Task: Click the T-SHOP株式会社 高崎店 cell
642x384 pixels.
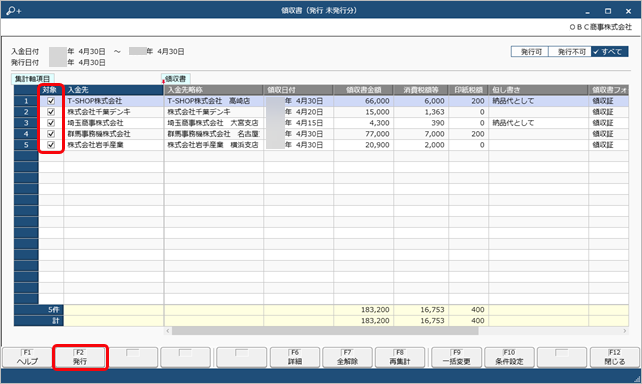Action: click(x=213, y=101)
